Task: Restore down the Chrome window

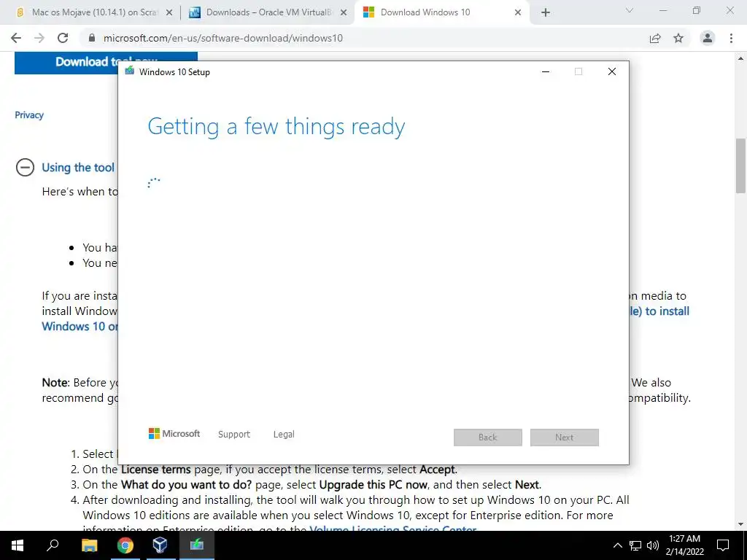Action: click(697, 10)
